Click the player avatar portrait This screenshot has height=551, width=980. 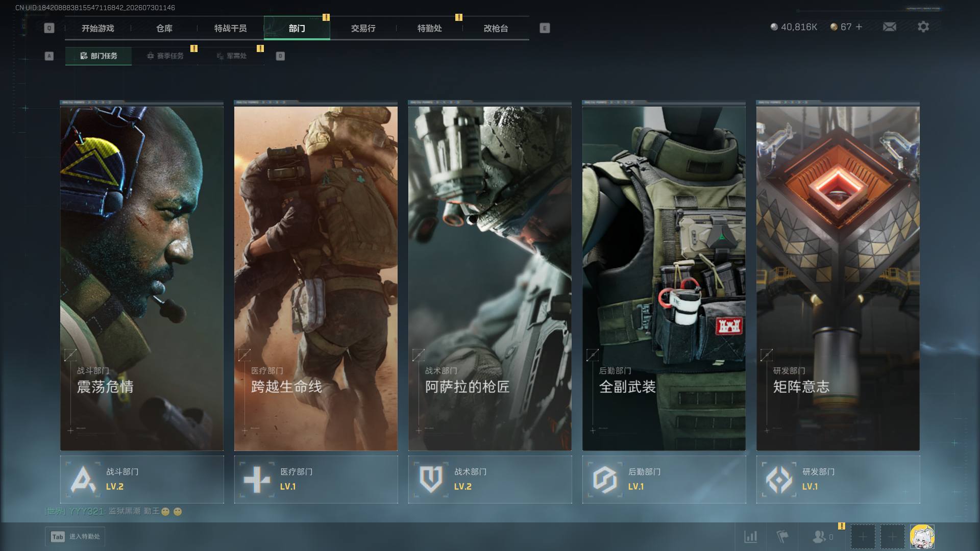pos(922,537)
